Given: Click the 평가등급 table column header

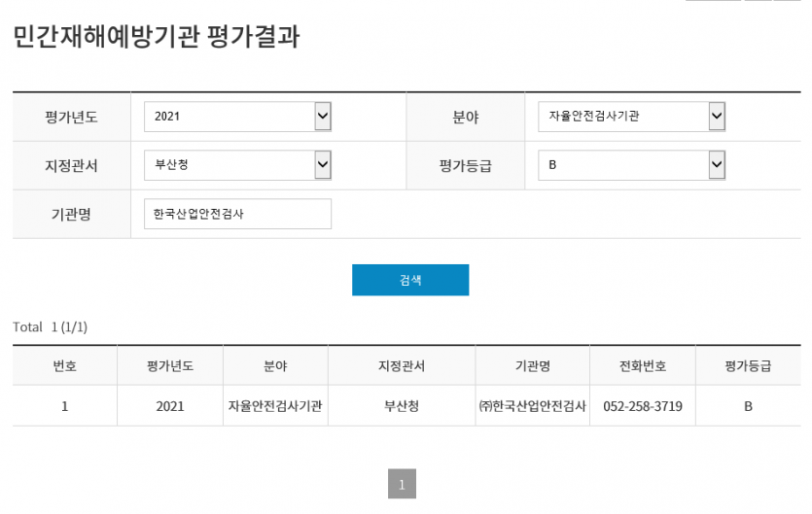Looking at the screenshot, I should click(748, 366).
